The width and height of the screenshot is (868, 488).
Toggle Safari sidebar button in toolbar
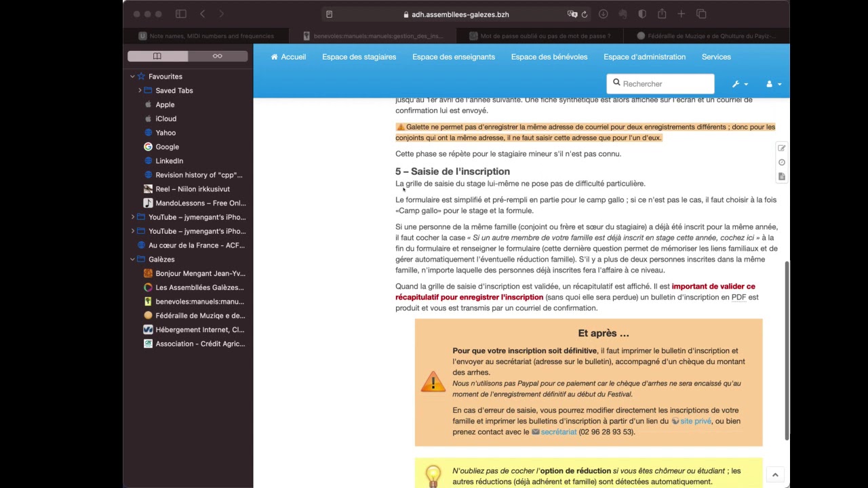(181, 14)
